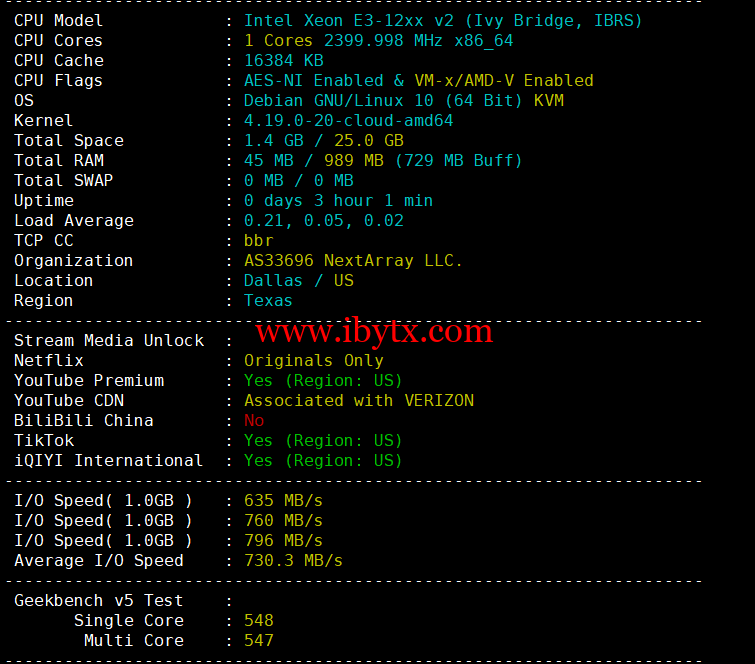The width and height of the screenshot is (755, 664).
Task: Click the YouTube Premium Yes (Region: US) result
Action: [323, 381]
